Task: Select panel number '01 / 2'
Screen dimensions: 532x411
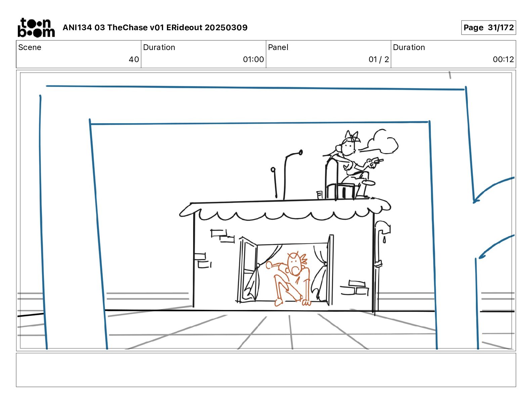Action: pyautogui.click(x=379, y=59)
